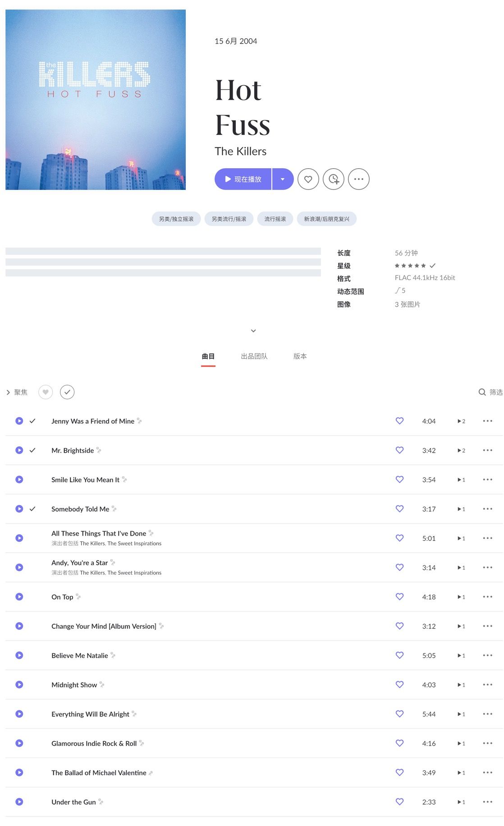Open more options for Under the Gun
504x826 pixels.
[x=487, y=802]
